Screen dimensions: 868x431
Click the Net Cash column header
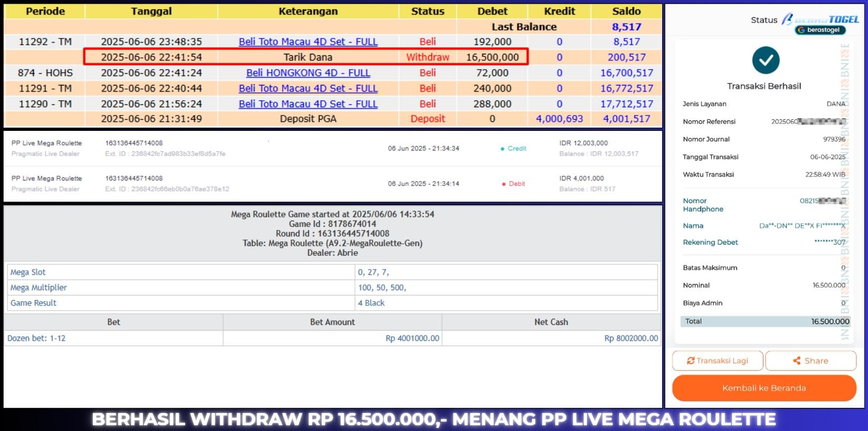coord(551,322)
